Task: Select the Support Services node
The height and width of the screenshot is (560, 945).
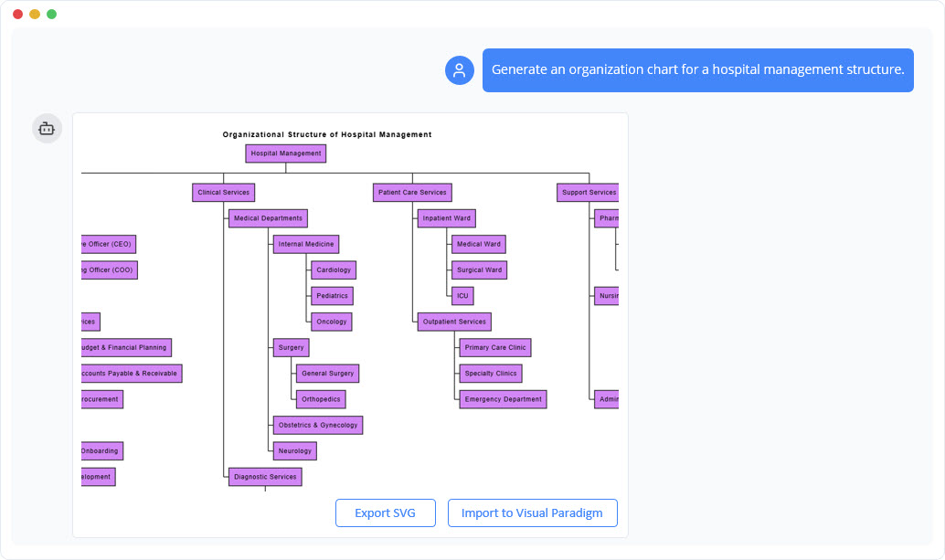Action: click(x=588, y=192)
